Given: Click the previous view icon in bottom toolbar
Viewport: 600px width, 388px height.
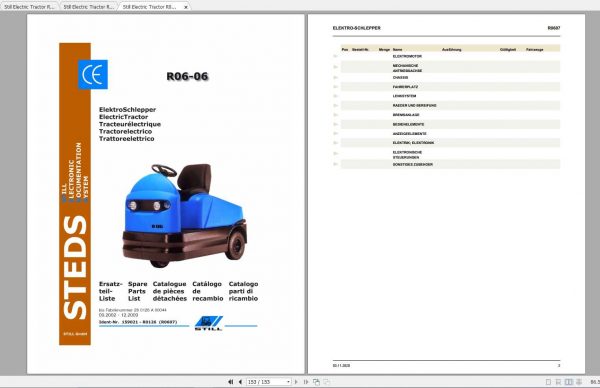Looking at the screenshot, I should point(316,382).
